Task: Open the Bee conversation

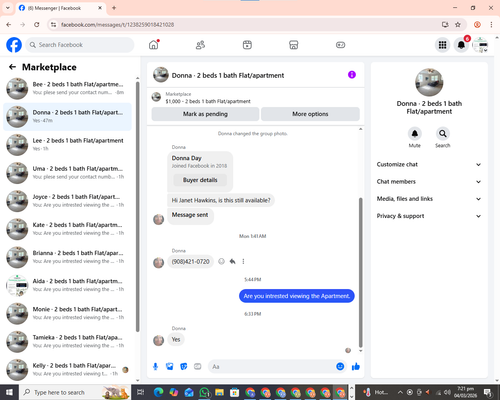Action: (x=68, y=88)
